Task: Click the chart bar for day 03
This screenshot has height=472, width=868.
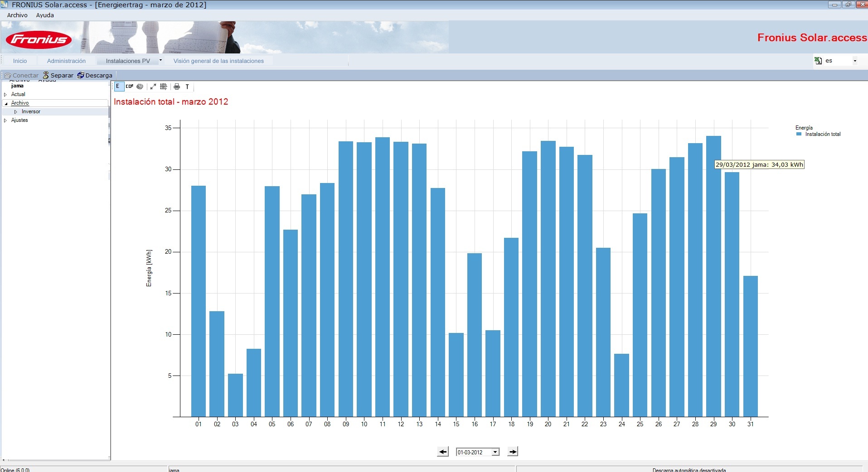Action: [x=235, y=395]
